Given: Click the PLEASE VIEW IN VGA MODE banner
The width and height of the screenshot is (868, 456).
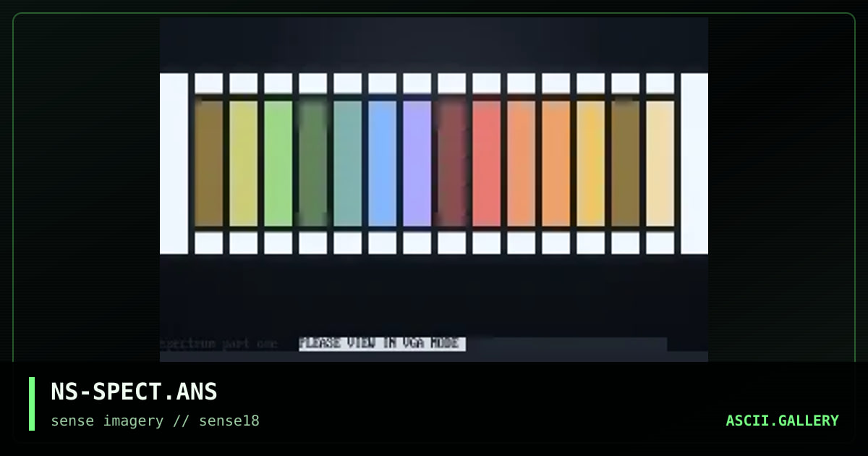Looking at the screenshot, I should 382,344.
